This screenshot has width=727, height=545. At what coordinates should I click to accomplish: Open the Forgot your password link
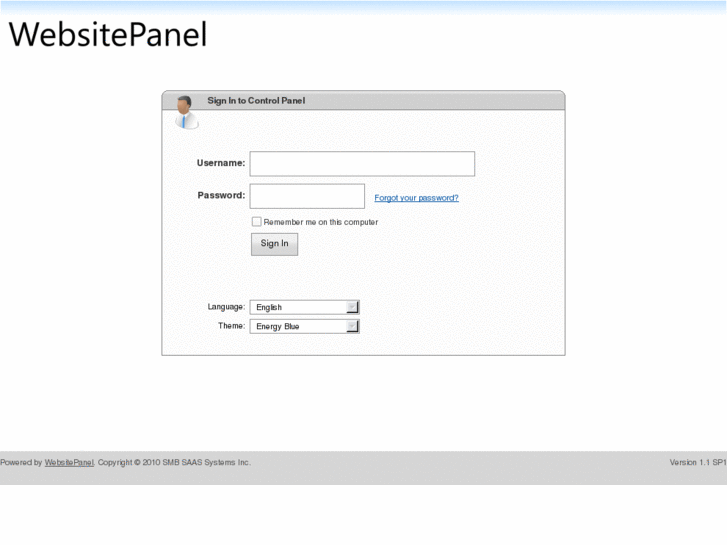(416, 198)
